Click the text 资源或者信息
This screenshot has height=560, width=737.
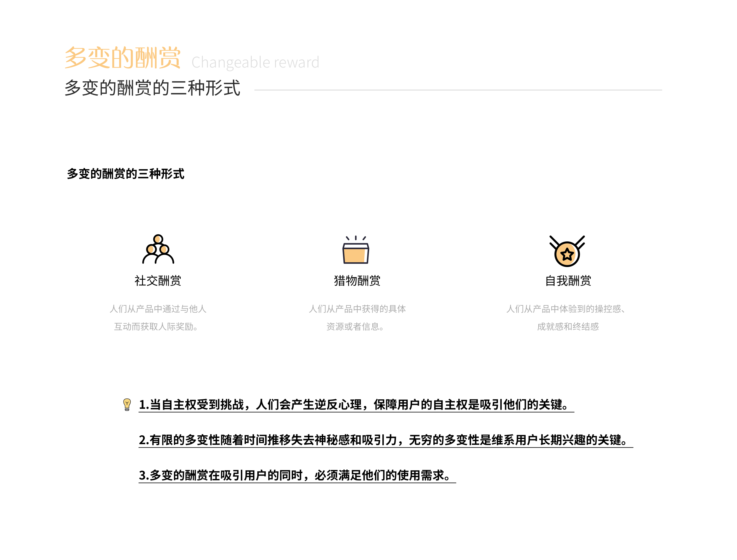coord(355,327)
